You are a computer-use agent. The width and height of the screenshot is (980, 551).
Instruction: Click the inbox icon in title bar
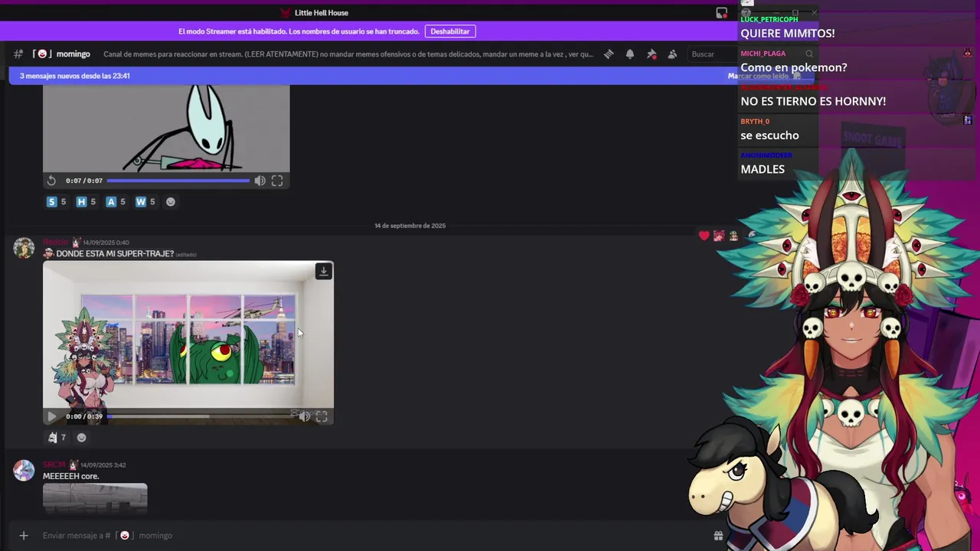pos(721,13)
